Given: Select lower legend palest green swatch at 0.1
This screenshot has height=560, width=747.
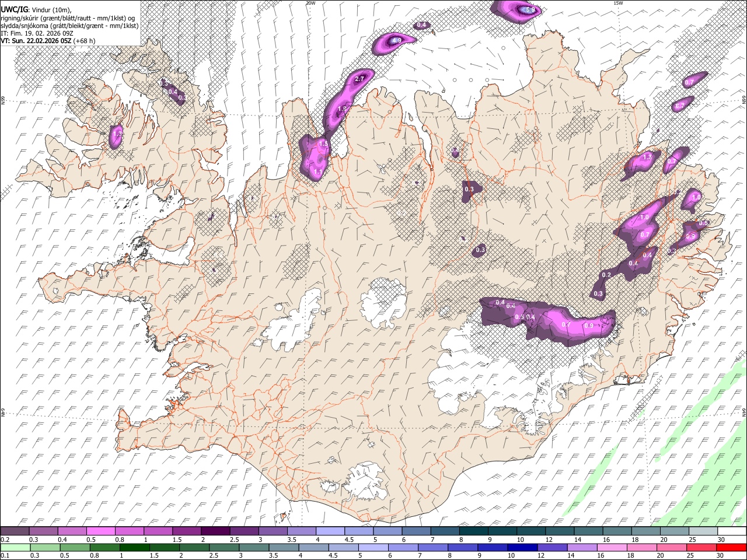Looking at the screenshot, I should tap(15, 547).
